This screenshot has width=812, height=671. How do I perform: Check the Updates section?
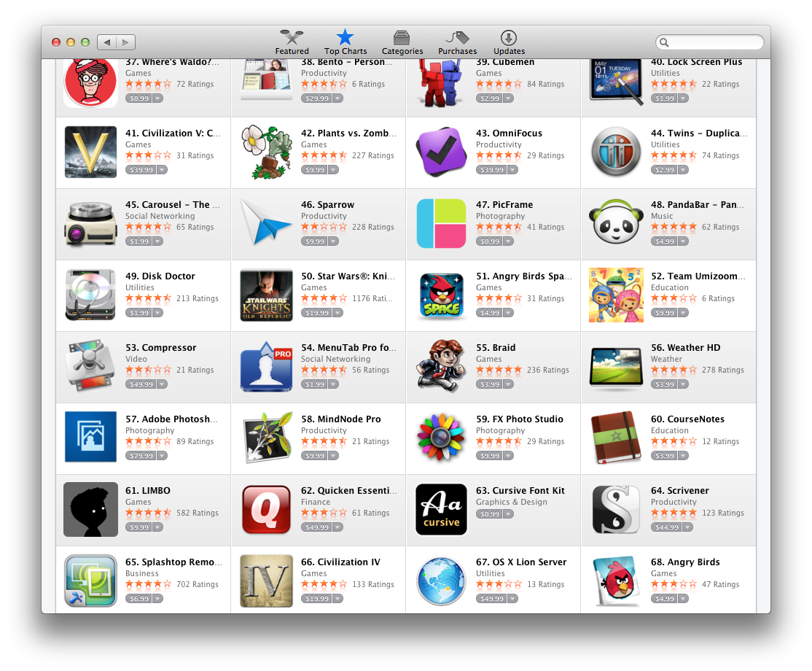pos(509,42)
